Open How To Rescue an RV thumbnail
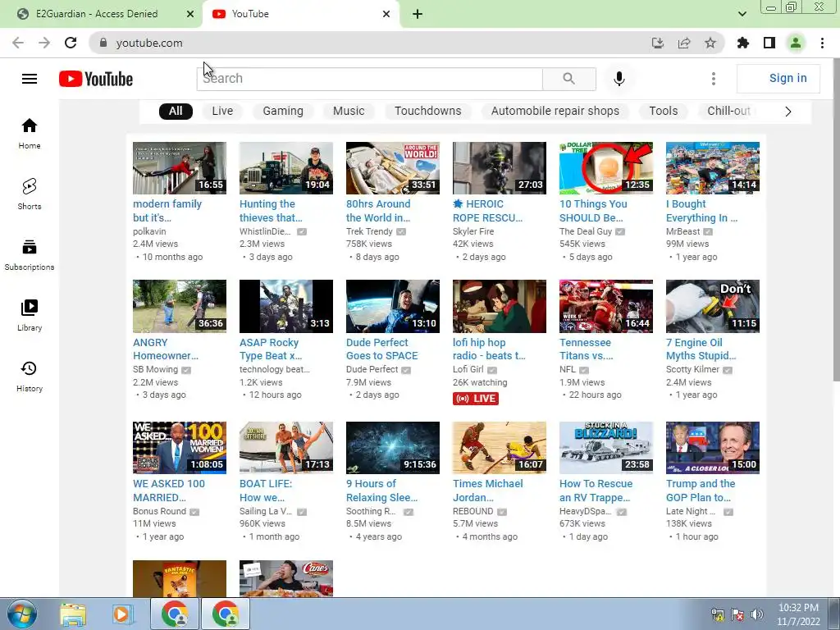Image resolution: width=840 pixels, height=630 pixels. [x=606, y=447]
